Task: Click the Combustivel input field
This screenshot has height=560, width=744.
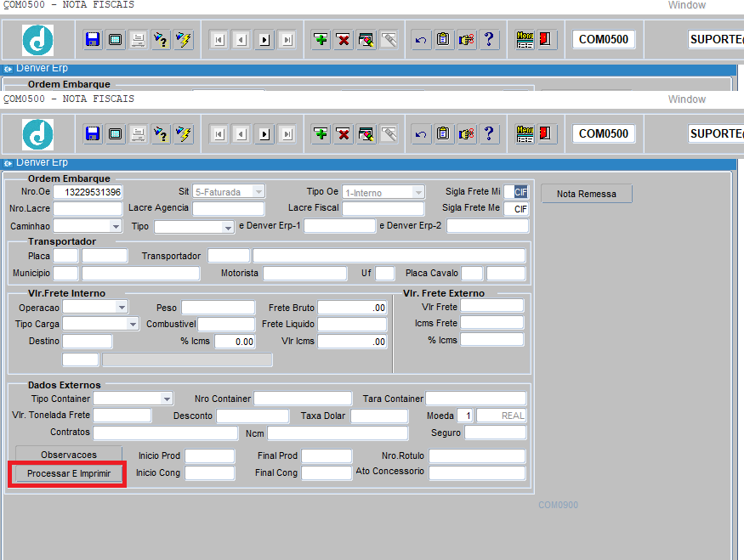Action: [226, 325]
